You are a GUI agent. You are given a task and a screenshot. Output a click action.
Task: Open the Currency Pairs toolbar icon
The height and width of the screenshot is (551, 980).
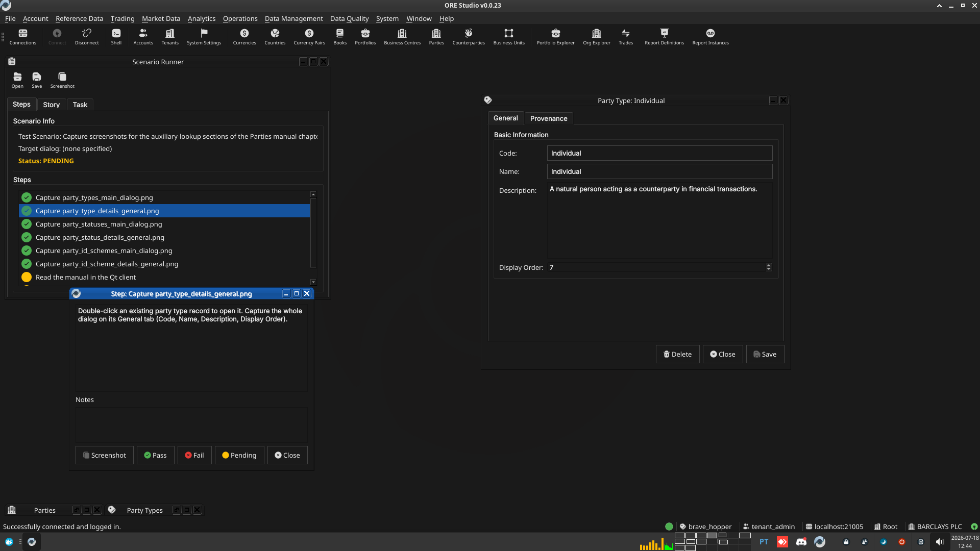[x=309, y=37]
